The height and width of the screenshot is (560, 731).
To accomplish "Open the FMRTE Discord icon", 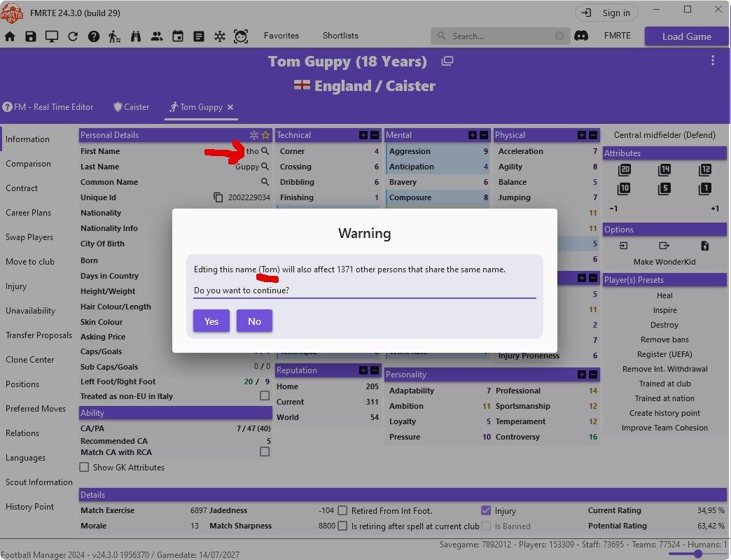I will click(582, 35).
